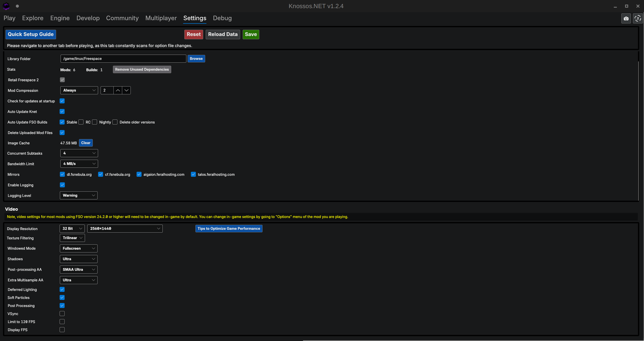Clear the image cache

pyautogui.click(x=86, y=143)
